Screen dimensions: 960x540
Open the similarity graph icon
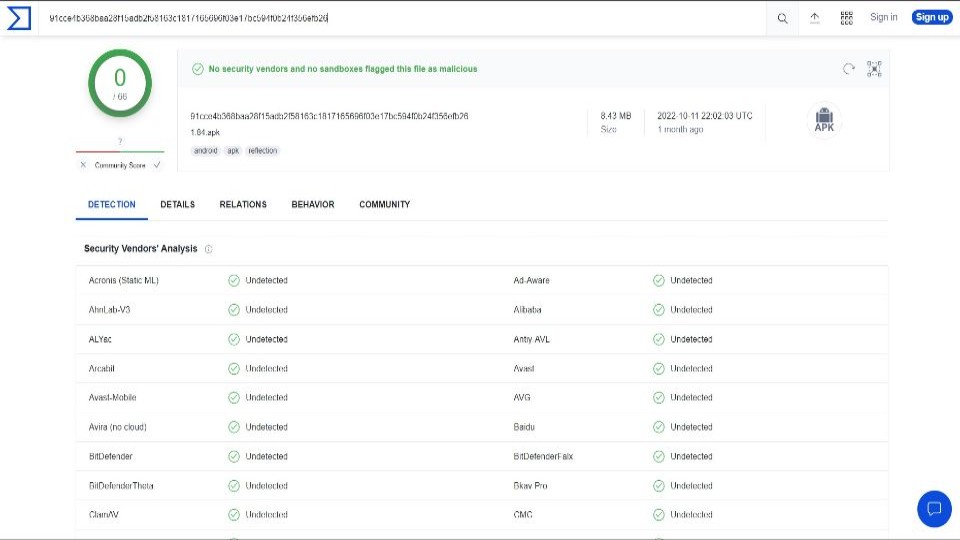(x=874, y=69)
